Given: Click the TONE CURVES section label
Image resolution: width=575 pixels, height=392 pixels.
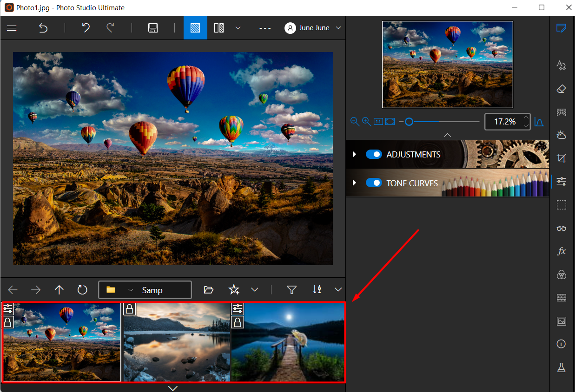Looking at the screenshot, I should (x=412, y=183).
